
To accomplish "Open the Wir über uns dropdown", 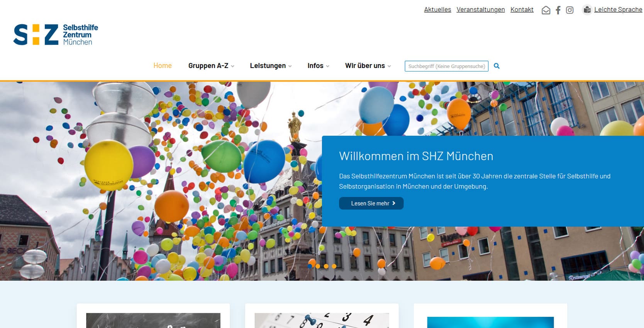I will click(x=368, y=66).
